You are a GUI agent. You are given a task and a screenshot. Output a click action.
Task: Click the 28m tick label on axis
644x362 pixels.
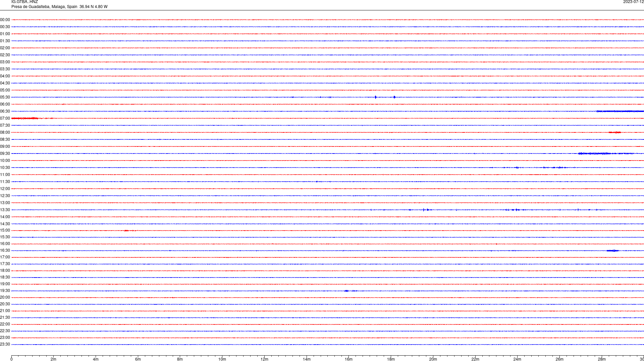602,359
